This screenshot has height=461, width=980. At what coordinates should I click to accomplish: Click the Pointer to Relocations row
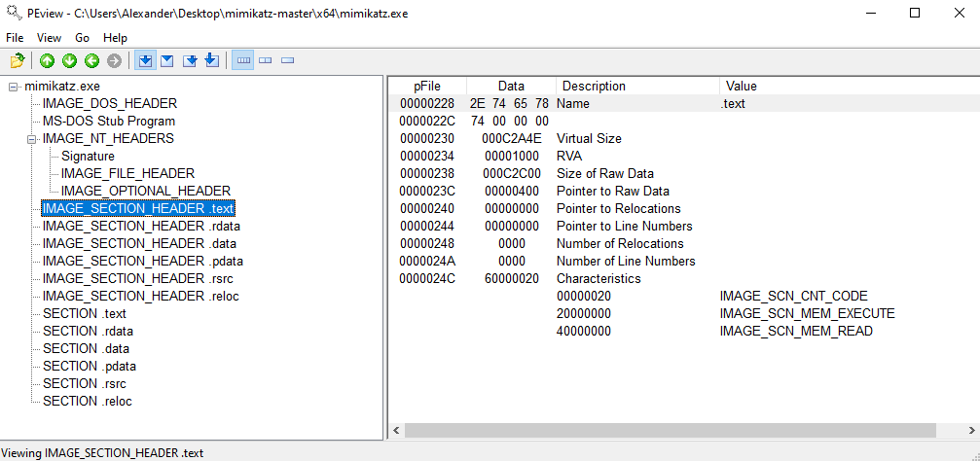click(684, 209)
